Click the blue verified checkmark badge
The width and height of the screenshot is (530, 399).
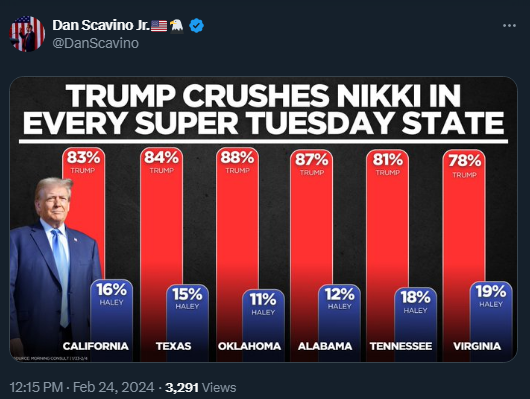coord(196,26)
